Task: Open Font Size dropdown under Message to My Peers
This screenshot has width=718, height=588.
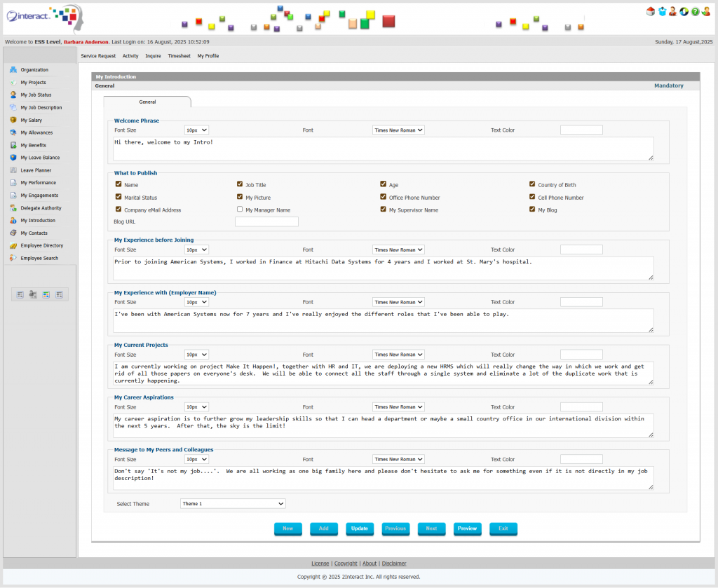Action: click(196, 460)
